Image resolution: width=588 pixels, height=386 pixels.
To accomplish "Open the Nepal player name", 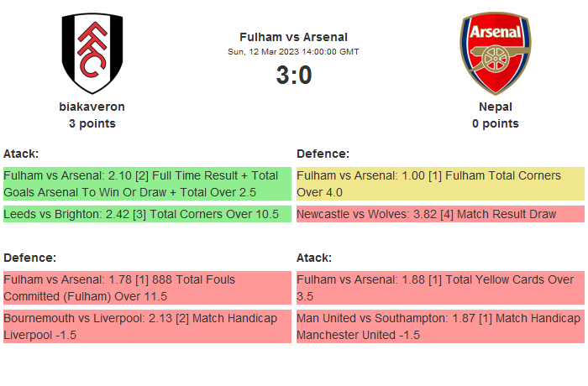I will [495, 107].
